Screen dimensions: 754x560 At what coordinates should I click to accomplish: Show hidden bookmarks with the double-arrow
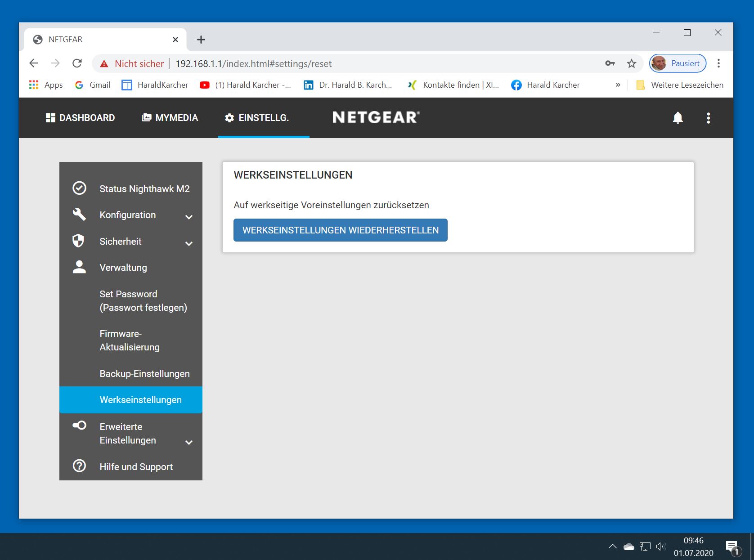pyautogui.click(x=618, y=85)
